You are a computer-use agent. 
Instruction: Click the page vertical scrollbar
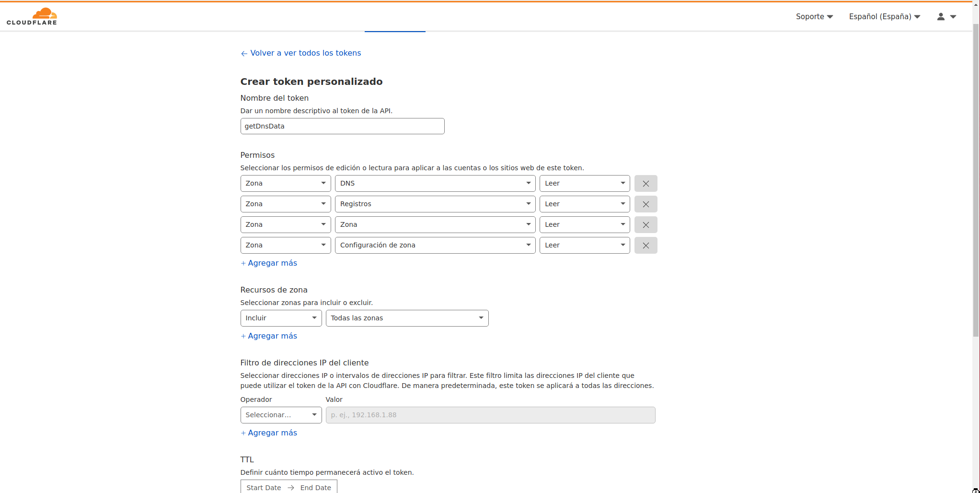click(976, 192)
